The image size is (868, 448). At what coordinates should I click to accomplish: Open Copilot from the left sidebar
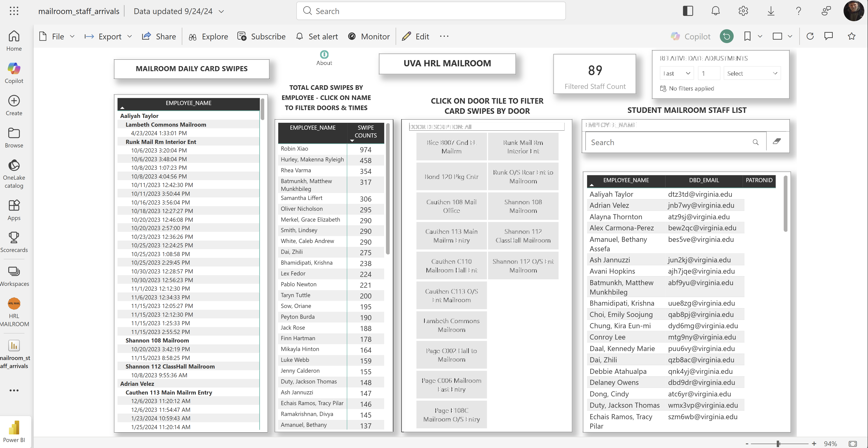(x=14, y=73)
